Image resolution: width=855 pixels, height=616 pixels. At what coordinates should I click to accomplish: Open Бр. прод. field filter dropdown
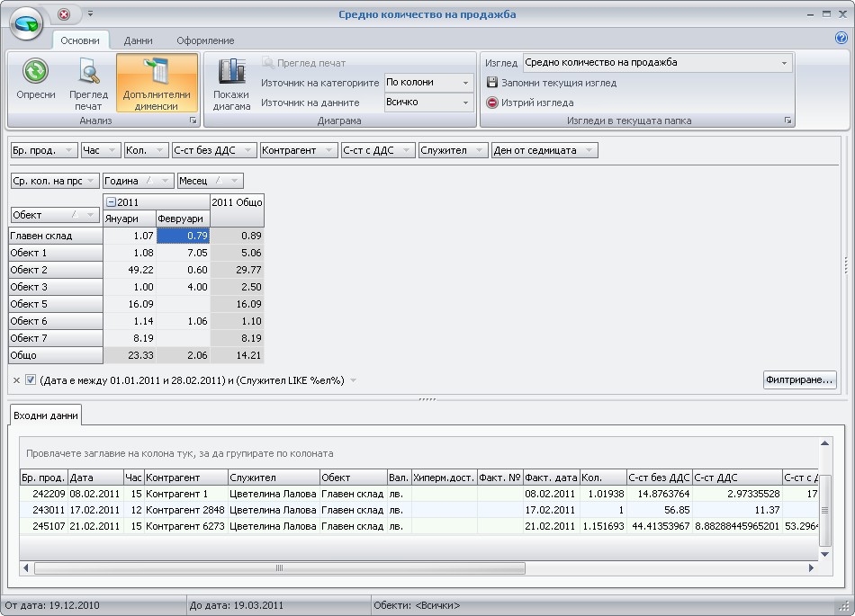pos(69,150)
